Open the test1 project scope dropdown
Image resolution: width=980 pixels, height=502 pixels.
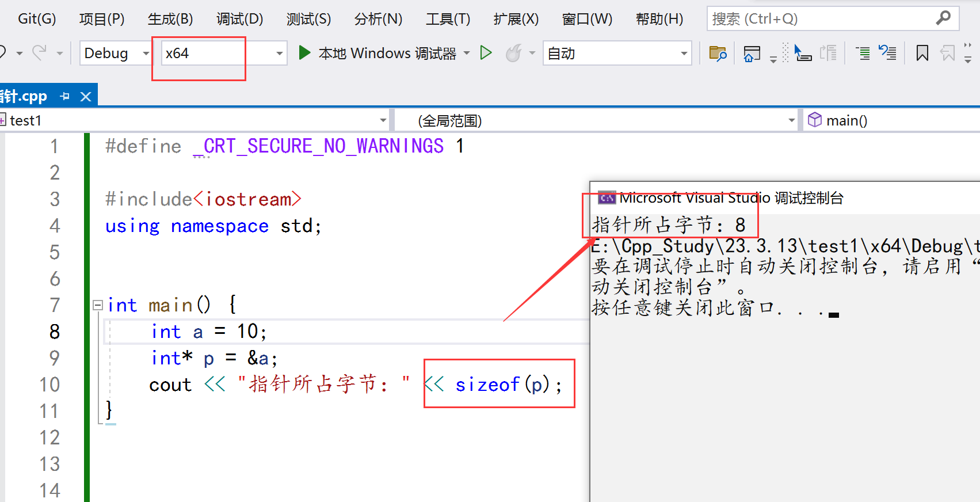tap(195, 120)
